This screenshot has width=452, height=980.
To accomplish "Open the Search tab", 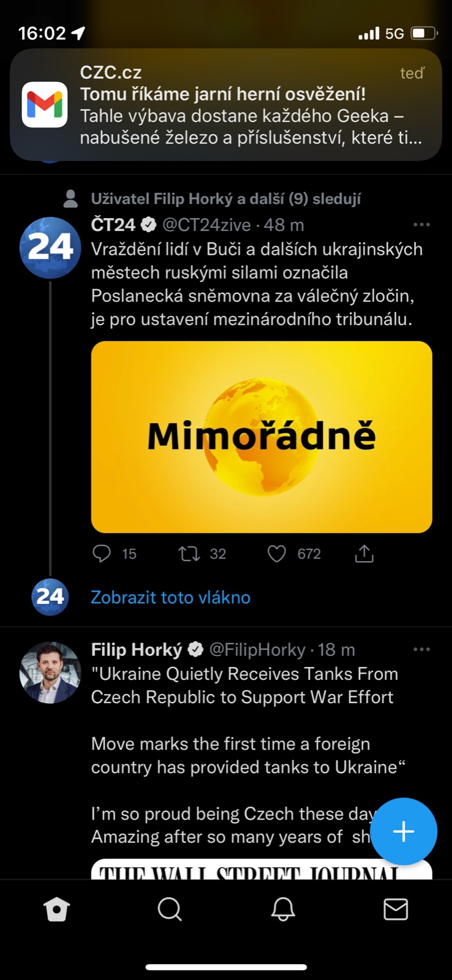I will coord(170,910).
